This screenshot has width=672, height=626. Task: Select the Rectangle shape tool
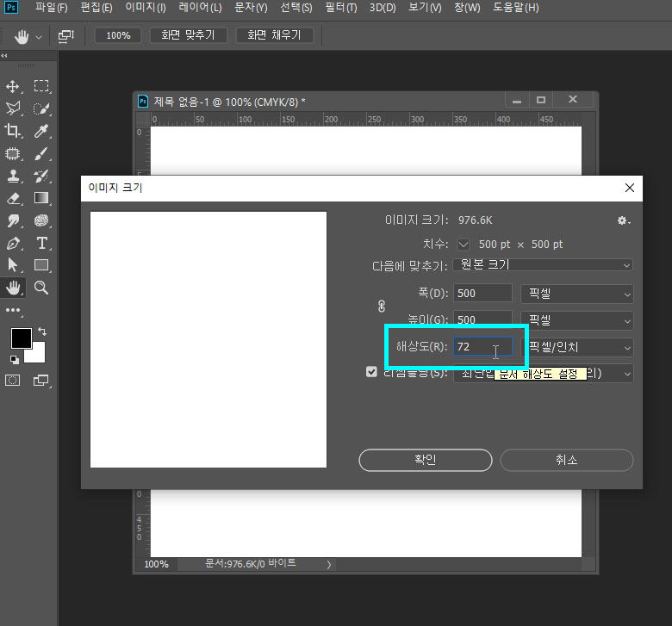[41, 265]
